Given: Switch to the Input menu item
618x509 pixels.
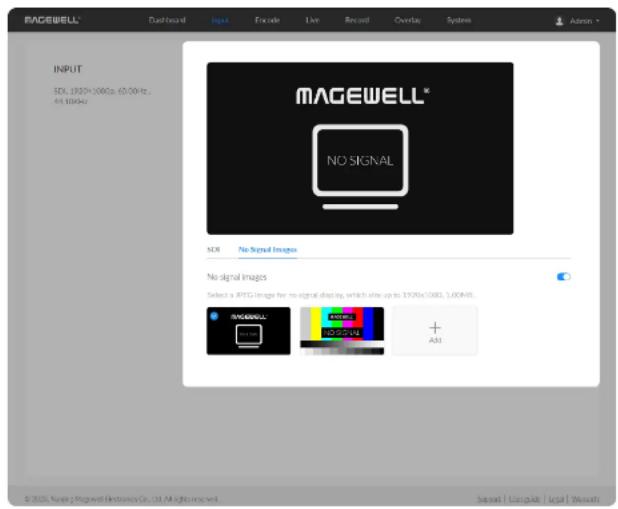Looking at the screenshot, I should (x=220, y=21).
